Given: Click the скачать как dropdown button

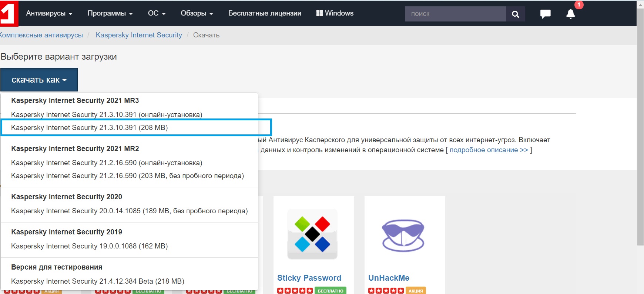Looking at the screenshot, I should [x=39, y=80].
